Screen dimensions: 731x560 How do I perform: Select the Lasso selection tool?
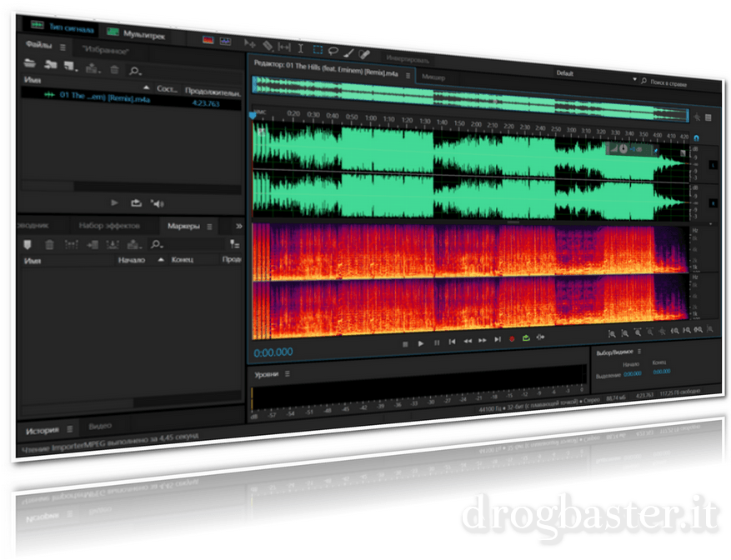(333, 50)
